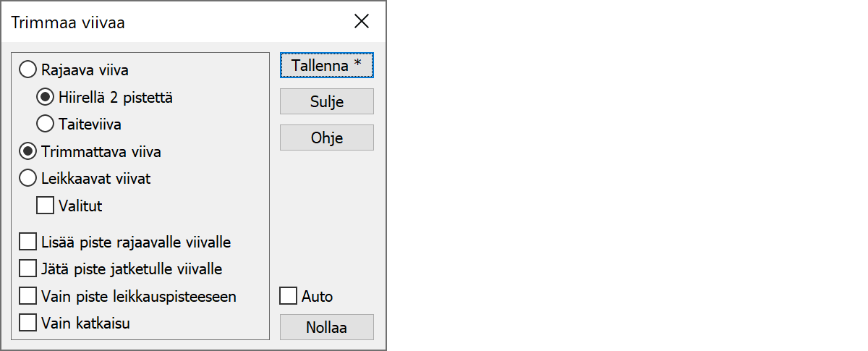Check Jätä piste jatketulle viivalle
Screen dimensions: 868x351
[28, 268]
